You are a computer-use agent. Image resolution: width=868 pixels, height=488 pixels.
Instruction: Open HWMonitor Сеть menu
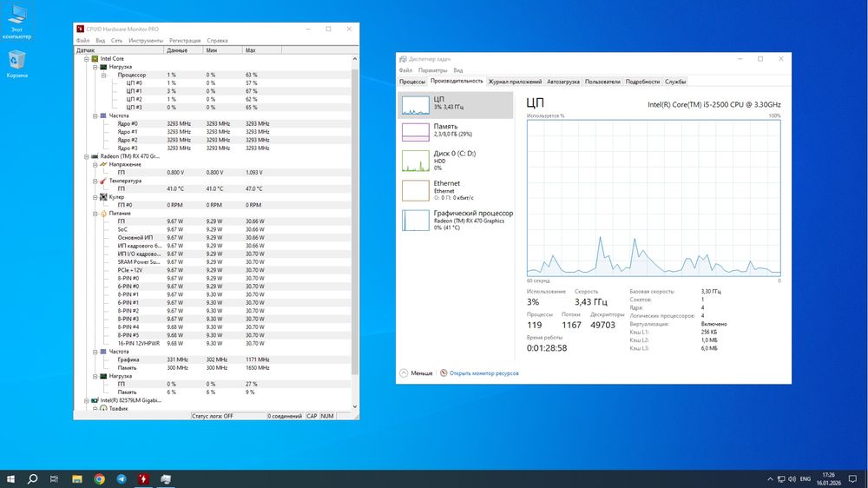click(116, 41)
